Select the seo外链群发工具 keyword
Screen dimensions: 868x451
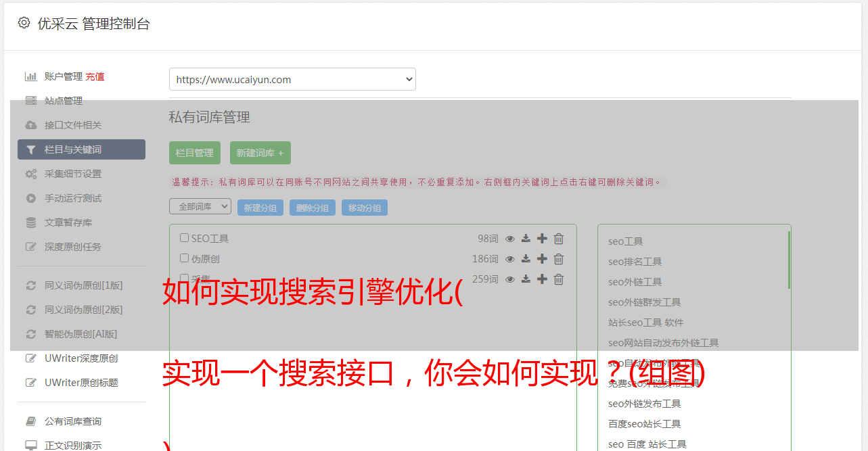coord(645,302)
